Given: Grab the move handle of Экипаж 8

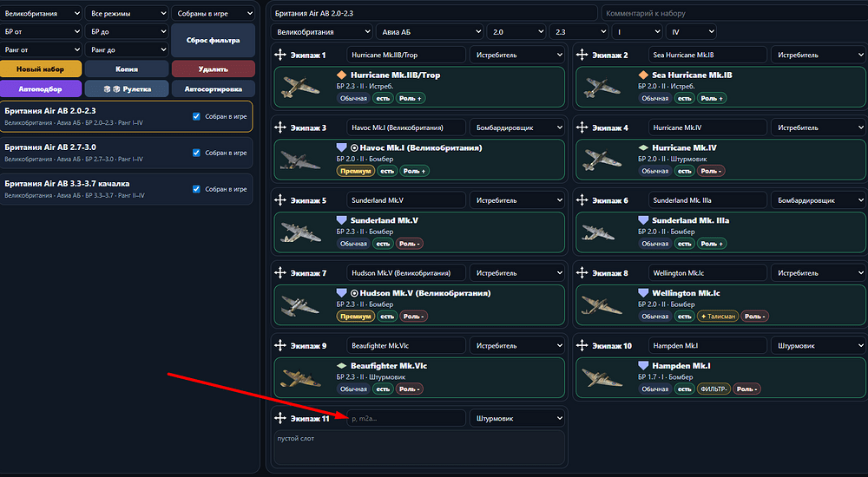Looking at the screenshot, I should point(582,272).
